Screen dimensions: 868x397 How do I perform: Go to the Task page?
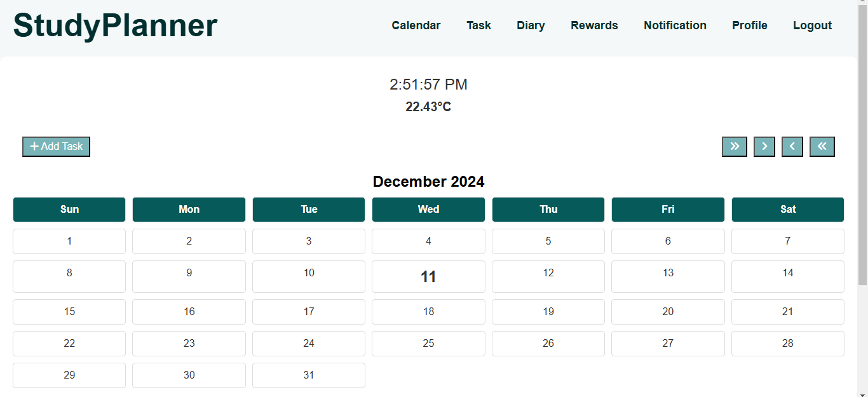point(478,25)
